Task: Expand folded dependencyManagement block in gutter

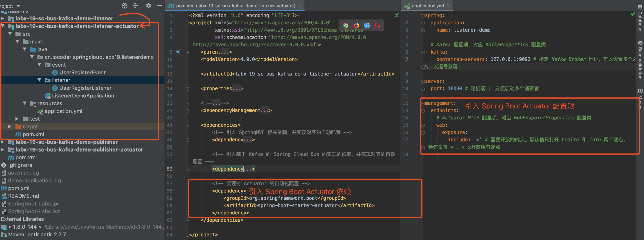Action: pos(187,110)
